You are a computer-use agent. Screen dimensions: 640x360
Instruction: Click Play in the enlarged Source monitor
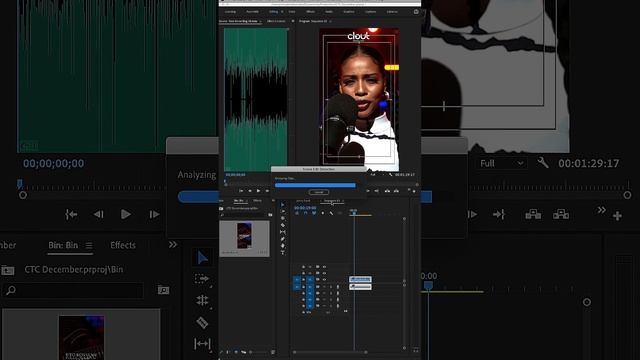point(126,214)
